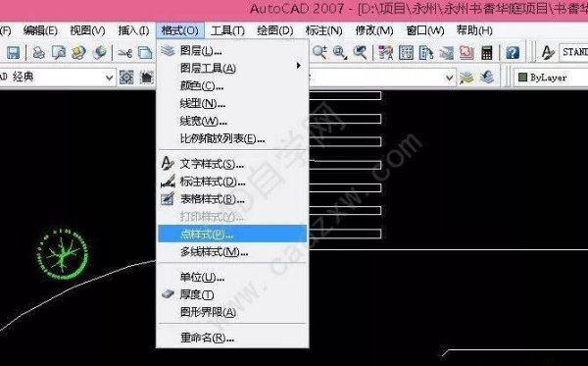Viewport: 588px width, 366px height.
Task: Click the Save floppy disk icon
Action: (13, 53)
